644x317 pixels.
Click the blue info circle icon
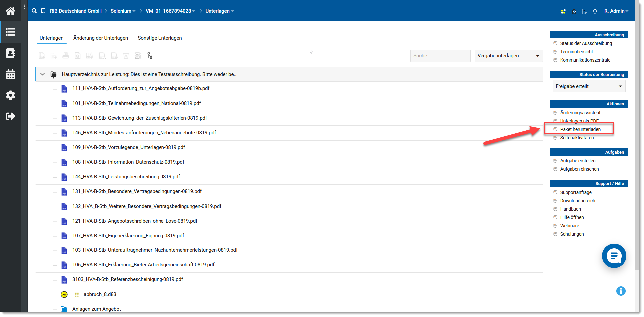(621, 291)
